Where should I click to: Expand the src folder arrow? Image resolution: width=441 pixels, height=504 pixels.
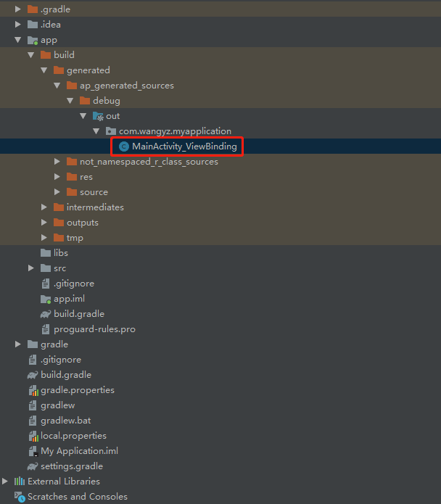pos(31,268)
